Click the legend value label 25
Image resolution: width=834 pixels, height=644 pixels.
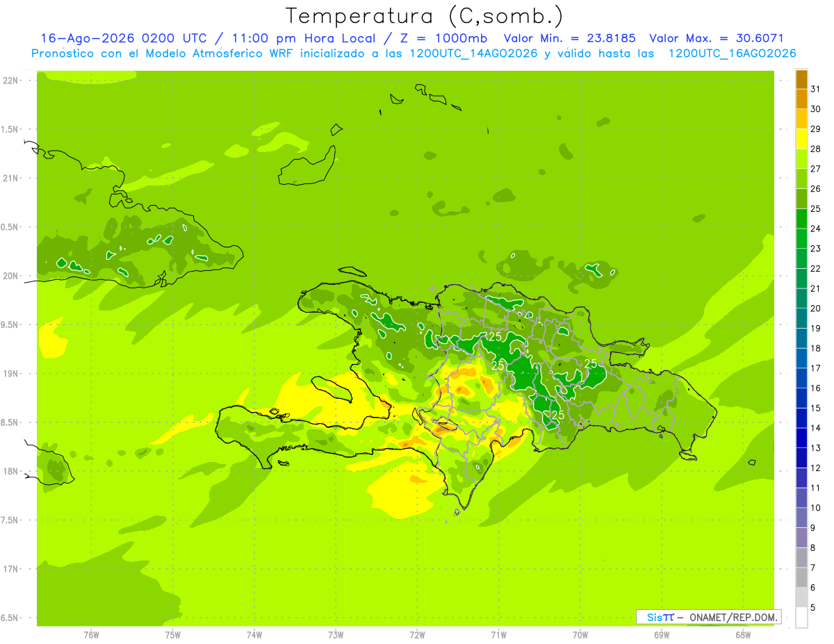click(x=817, y=208)
